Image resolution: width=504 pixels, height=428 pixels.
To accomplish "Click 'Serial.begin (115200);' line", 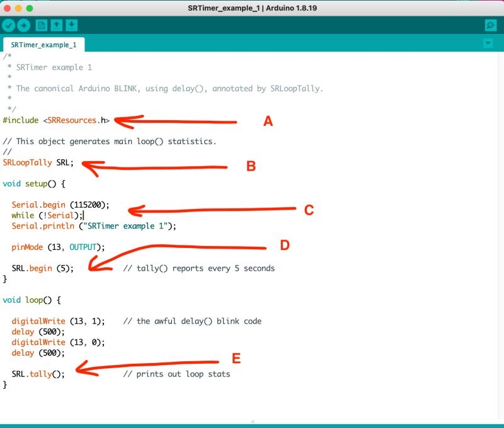I will (x=60, y=205).
